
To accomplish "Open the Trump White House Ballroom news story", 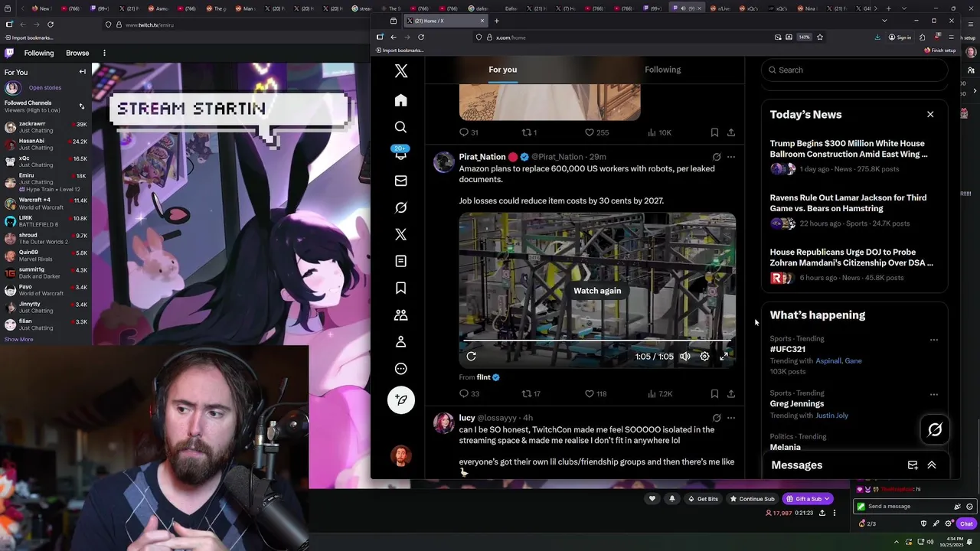I will tap(854, 156).
